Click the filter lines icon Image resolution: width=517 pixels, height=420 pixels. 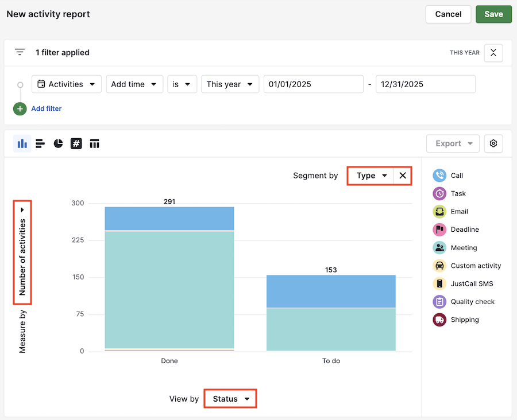tap(20, 52)
